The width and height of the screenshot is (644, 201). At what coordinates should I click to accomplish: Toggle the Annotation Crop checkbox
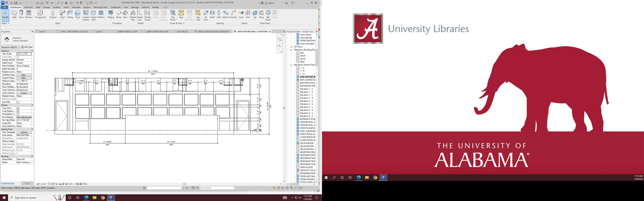[x=18, y=114]
